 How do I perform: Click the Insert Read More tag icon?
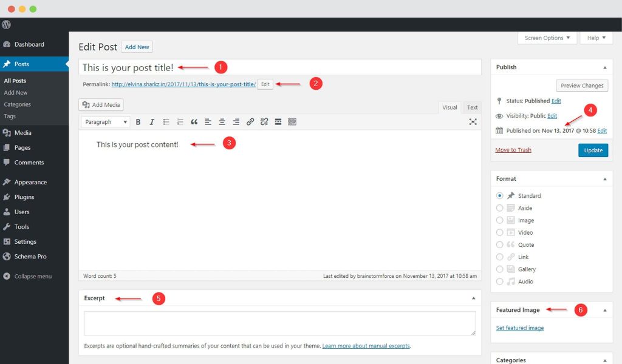(x=278, y=122)
